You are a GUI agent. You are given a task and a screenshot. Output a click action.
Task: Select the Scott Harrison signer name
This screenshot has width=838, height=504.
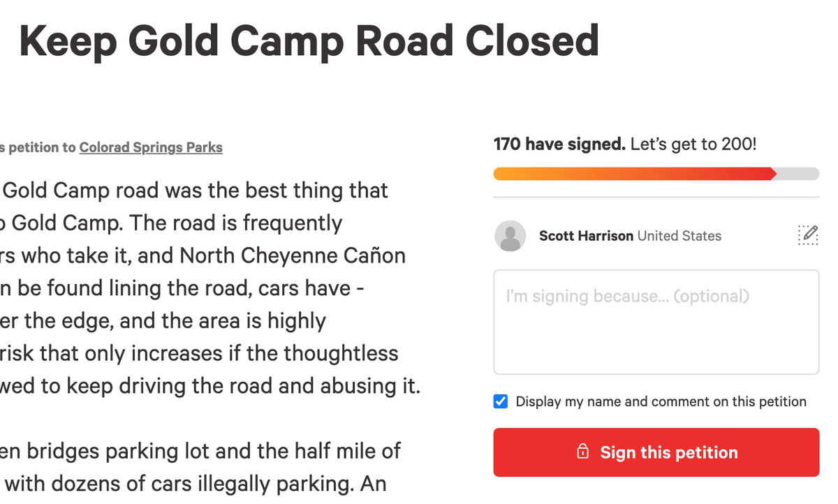tap(586, 236)
